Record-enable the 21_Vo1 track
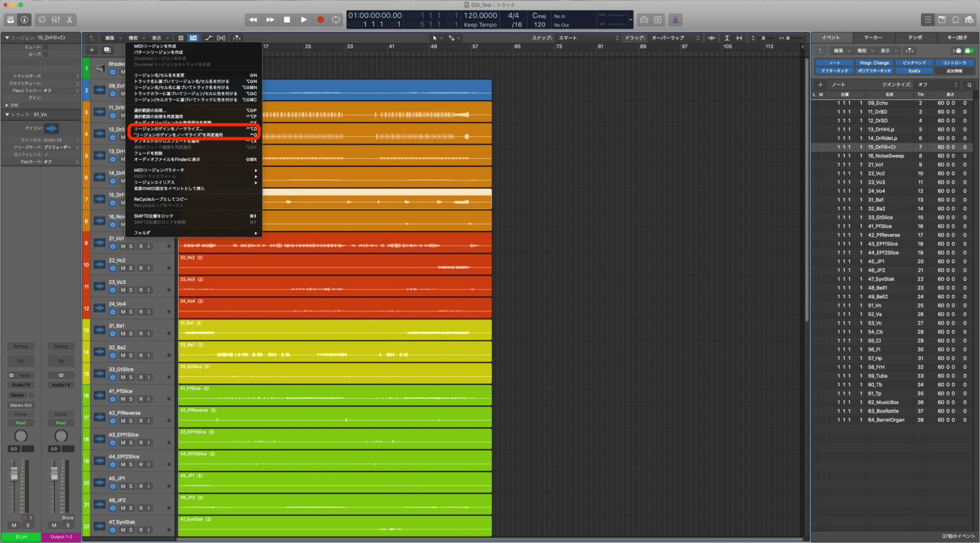Image resolution: width=980 pixels, height=543 pixels. tap(141, 246)
